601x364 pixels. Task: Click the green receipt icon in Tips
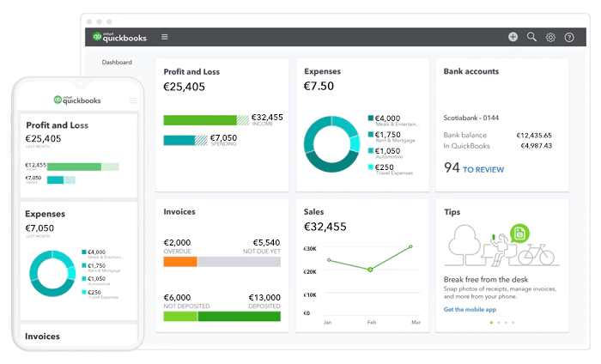pos(519,233)
